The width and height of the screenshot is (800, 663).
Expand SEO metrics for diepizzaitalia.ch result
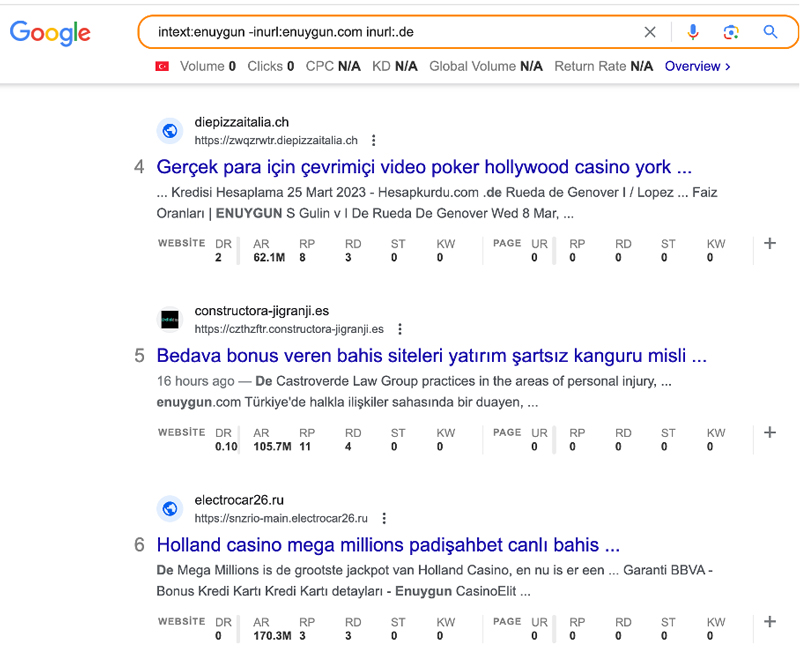click(770, 243)
